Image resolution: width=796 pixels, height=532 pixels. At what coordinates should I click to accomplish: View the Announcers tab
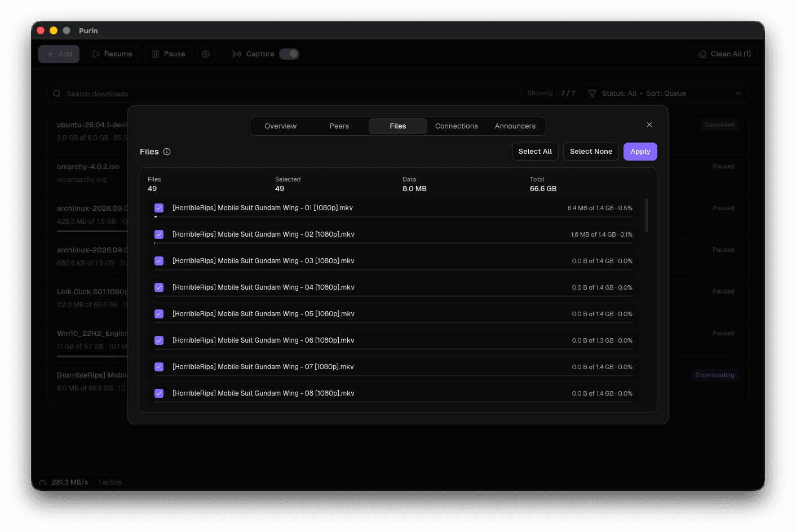[515, 126]
